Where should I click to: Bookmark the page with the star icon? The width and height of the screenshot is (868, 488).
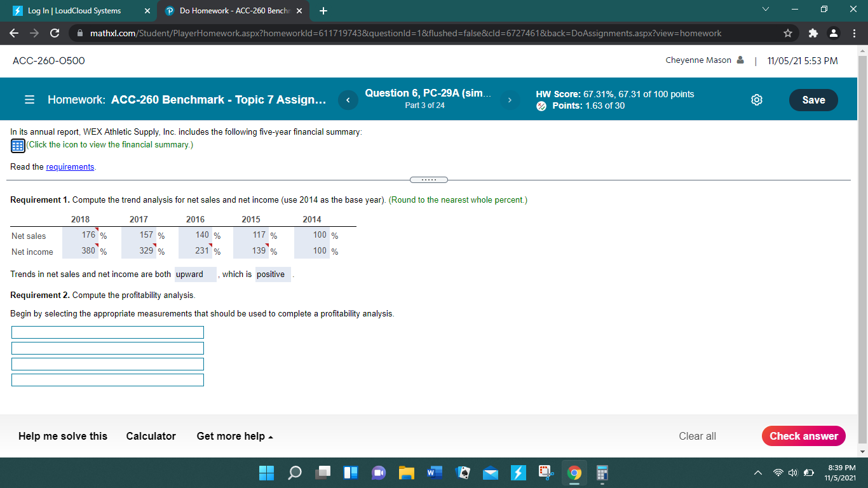788,32
